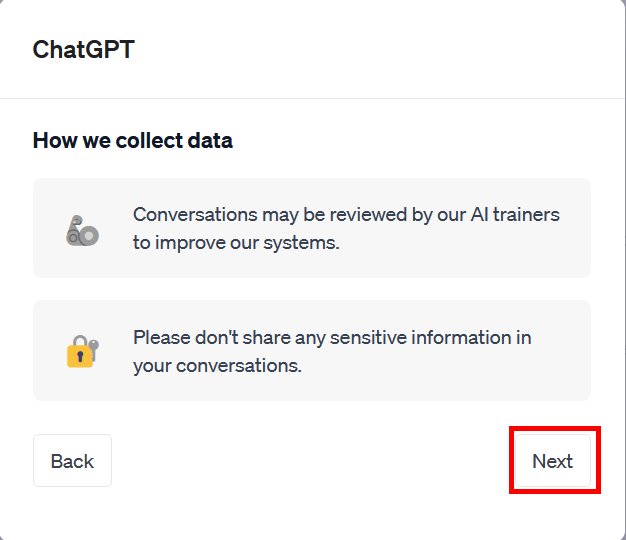Click the word "data" in the heading

tap(210, 140)
